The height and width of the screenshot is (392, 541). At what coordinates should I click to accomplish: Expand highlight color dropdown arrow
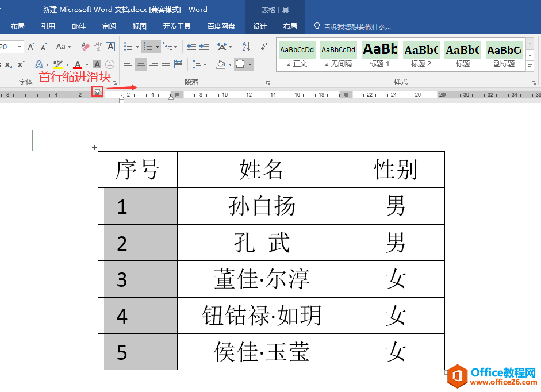(67, 64)
